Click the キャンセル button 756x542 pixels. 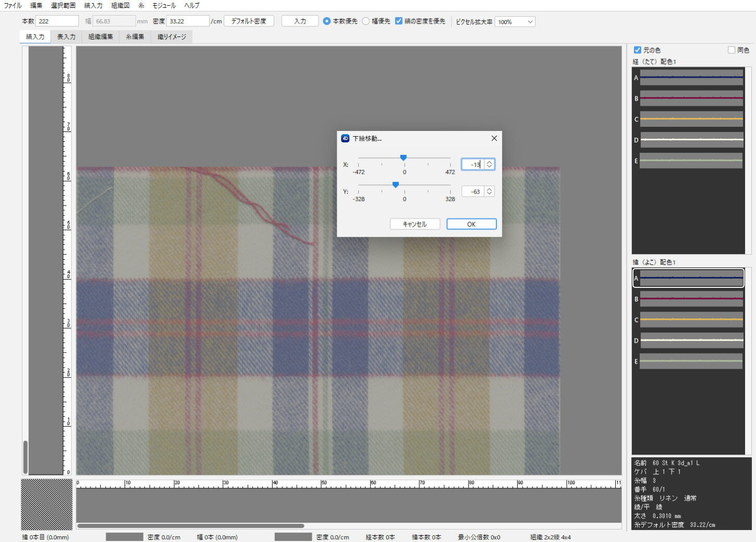tap(414, 224)
